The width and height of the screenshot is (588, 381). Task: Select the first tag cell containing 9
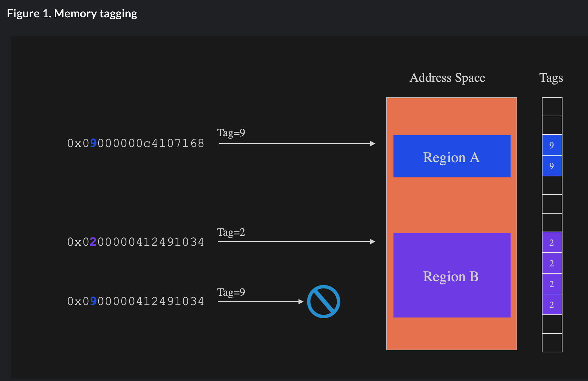pyautogui.click(x=552, y=145)
